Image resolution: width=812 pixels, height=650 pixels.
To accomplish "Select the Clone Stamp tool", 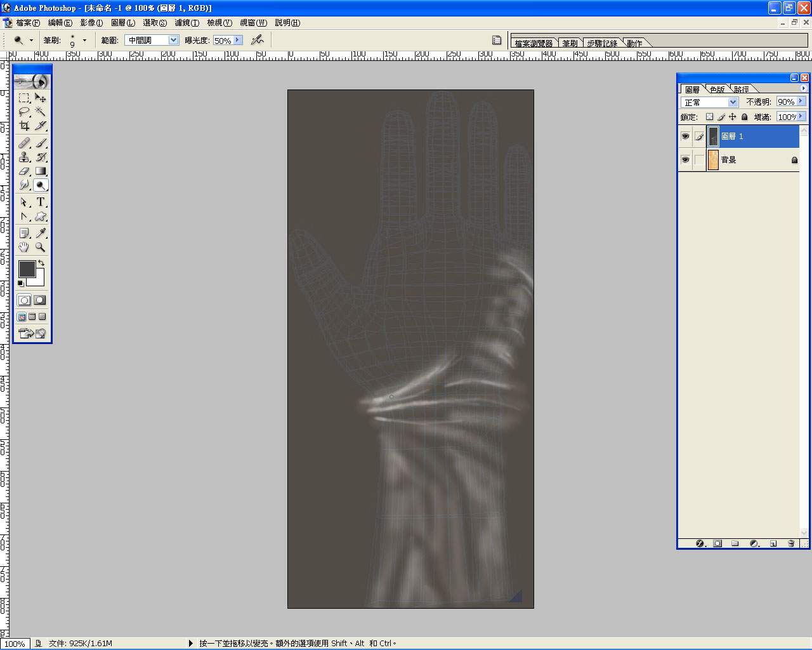I will point(24,157).
